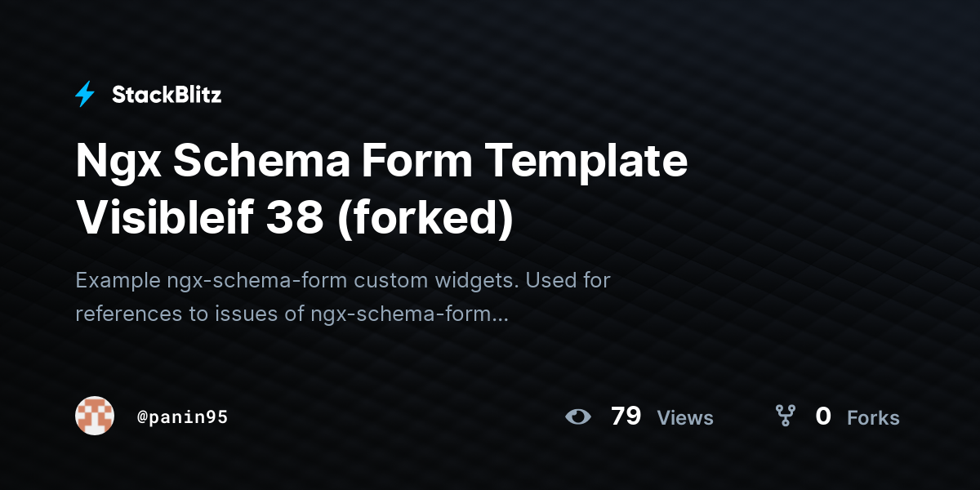This screenshot has height=490, width=980.
Task: Click the fork branch icon
Action: point(786,416)
